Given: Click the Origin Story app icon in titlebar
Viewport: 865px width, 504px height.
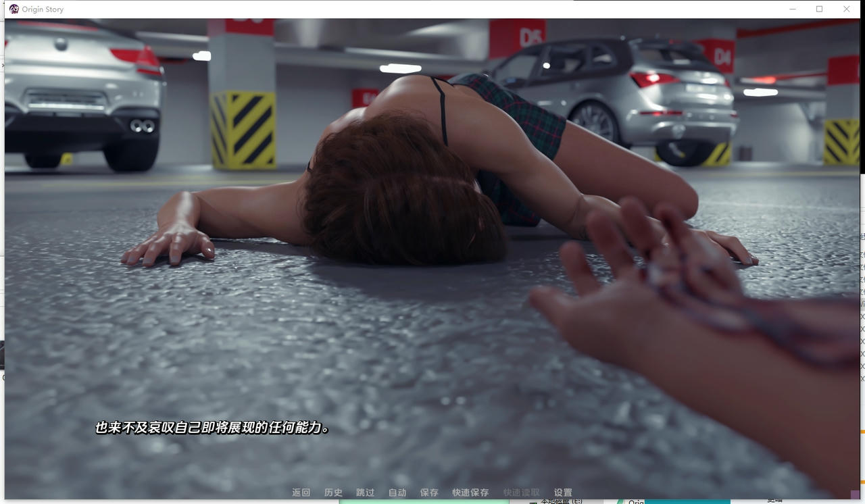Looking at the screenshot, I should click(12, 9).
